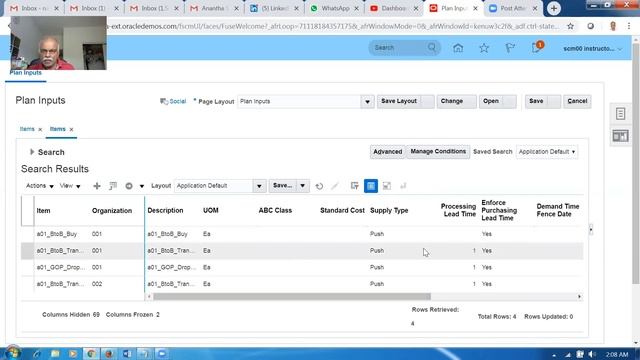Viewport: 640px width, 360px height.
Task: Switch to the Dashboard browser tab
Action: 394,8
